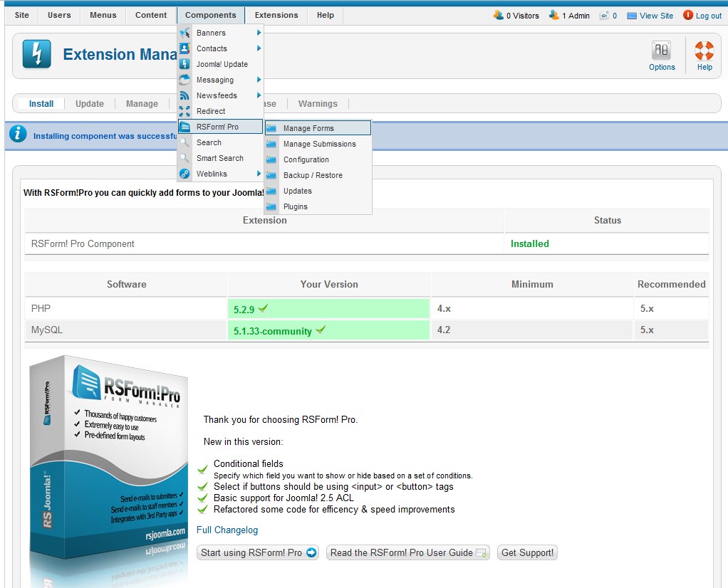Click the Plugins folder icon
Screen dimensions: 728x588
tap(271, 206)
